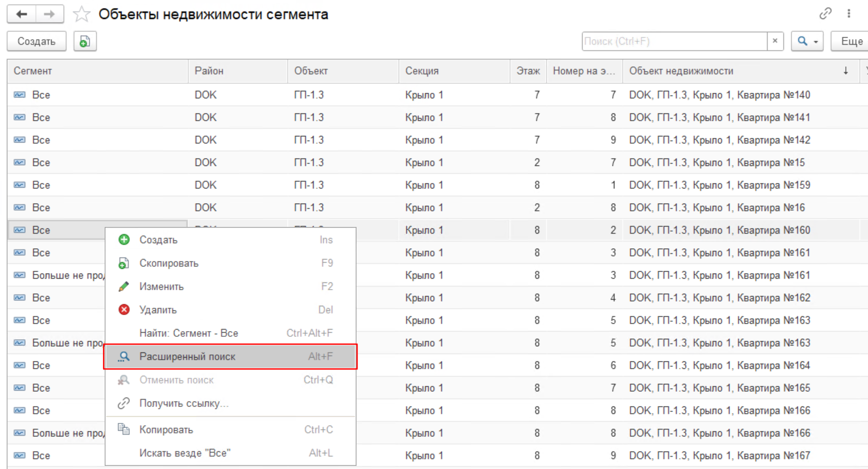Click the back navigation arrow

[x=21, y=14]
